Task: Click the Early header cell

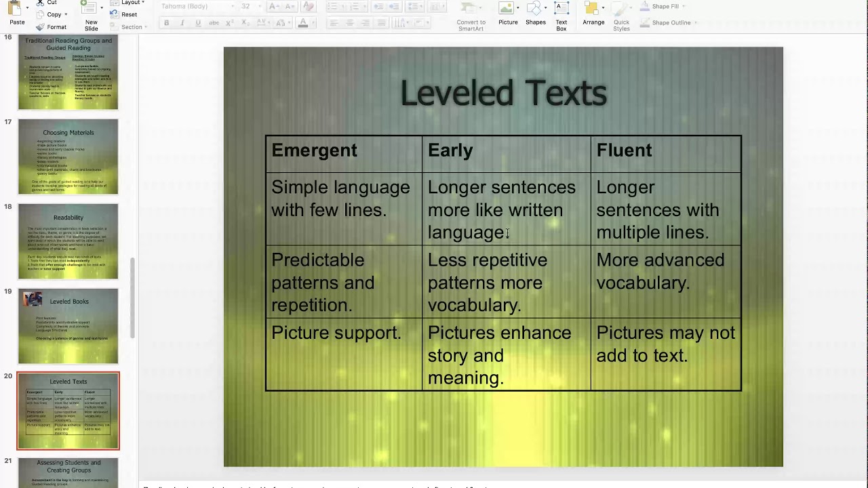Action: click(x=506, y=154)
